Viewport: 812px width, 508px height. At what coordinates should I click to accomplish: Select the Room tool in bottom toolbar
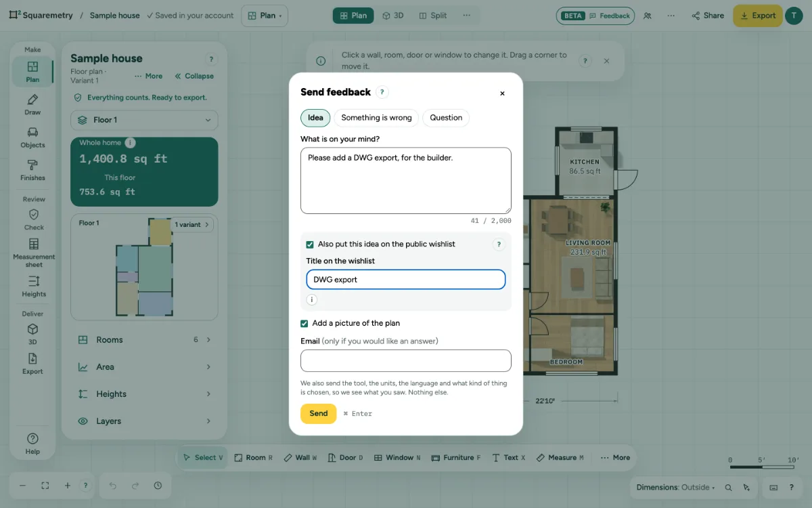[253, 458]
